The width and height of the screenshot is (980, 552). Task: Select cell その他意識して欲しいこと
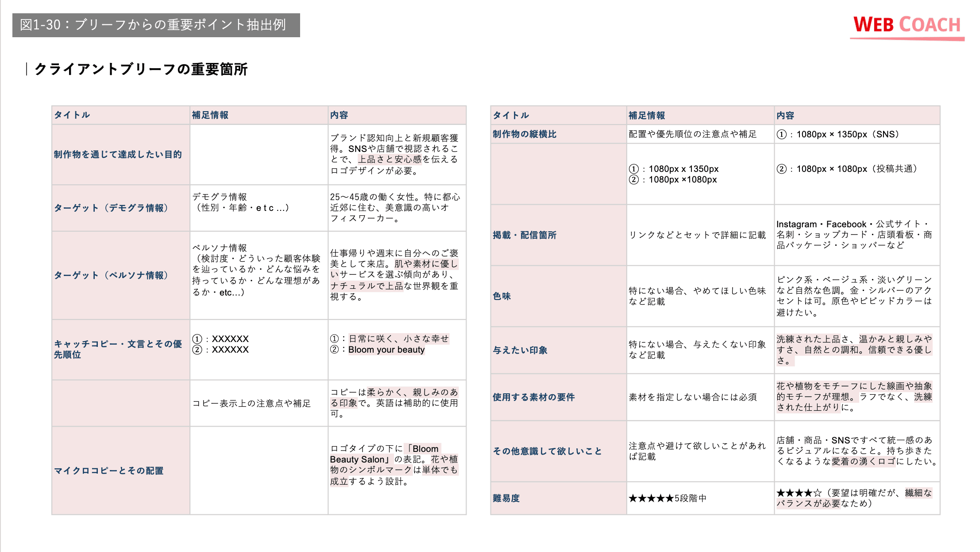559,451
